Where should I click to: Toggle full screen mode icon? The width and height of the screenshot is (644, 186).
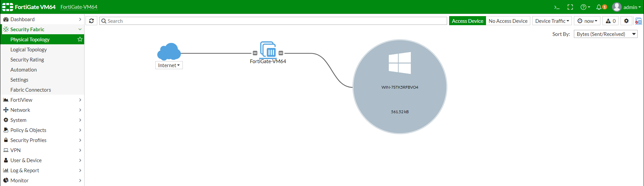point(570,7)
